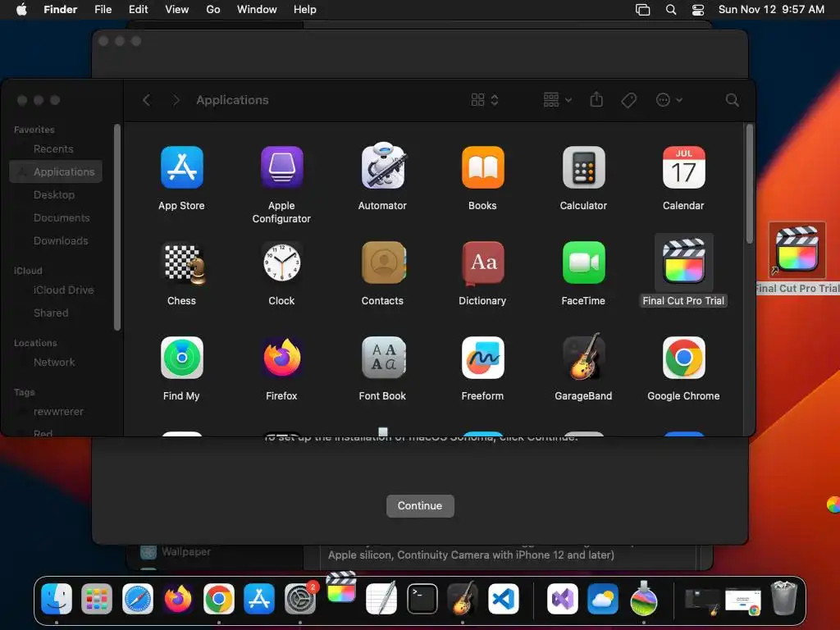The width and height of the screenshot is (840, 630).
Task: Select the Automator app icon
Action: pos(382,166)
